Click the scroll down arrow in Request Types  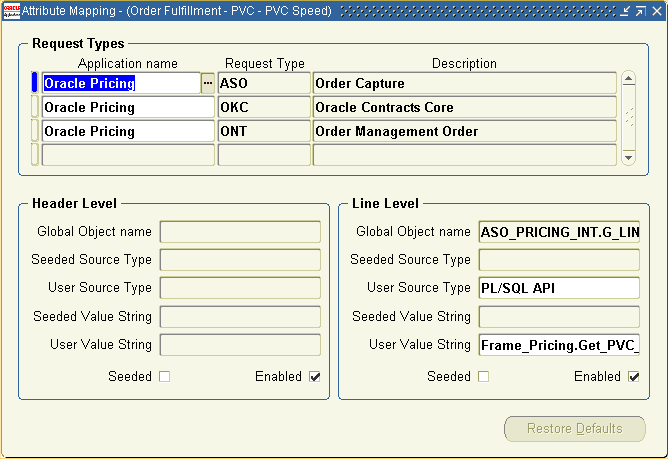click(x=628, y=157)
